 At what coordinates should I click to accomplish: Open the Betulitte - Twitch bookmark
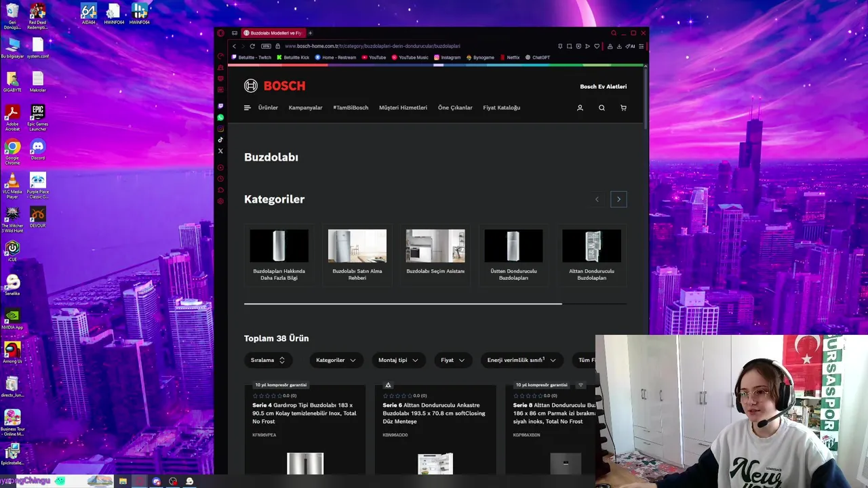[252, 58]
